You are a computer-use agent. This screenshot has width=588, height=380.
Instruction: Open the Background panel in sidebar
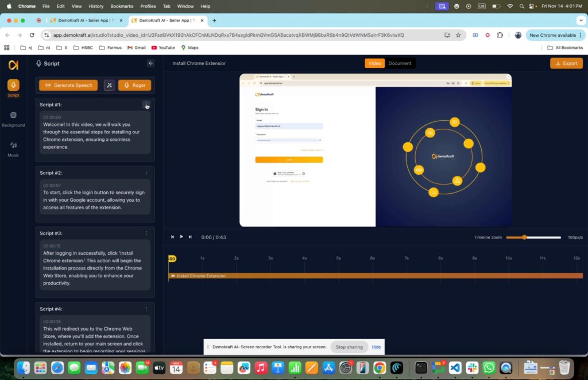pos(13,118)
